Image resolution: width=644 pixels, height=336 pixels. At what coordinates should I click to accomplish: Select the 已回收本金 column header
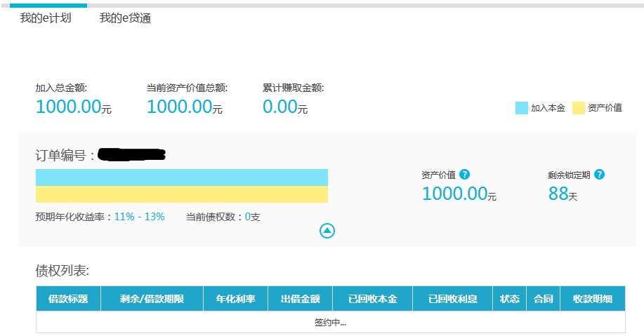372,299
